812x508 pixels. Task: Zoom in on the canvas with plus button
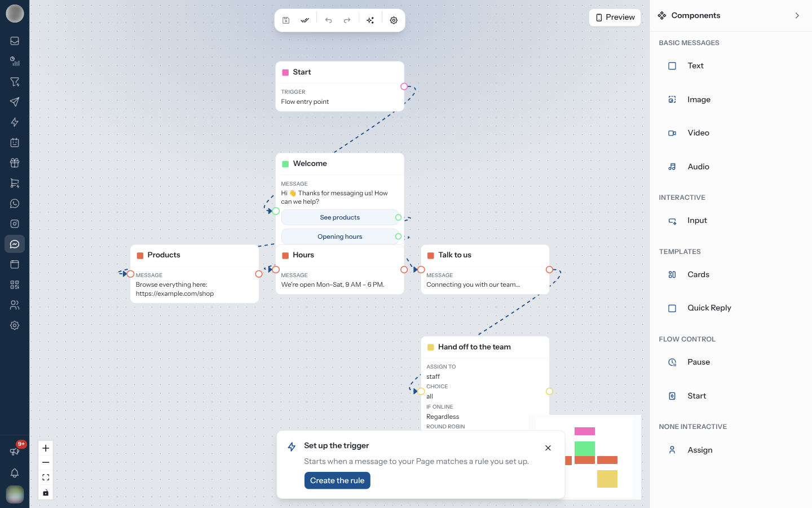[x=46, y=448]
